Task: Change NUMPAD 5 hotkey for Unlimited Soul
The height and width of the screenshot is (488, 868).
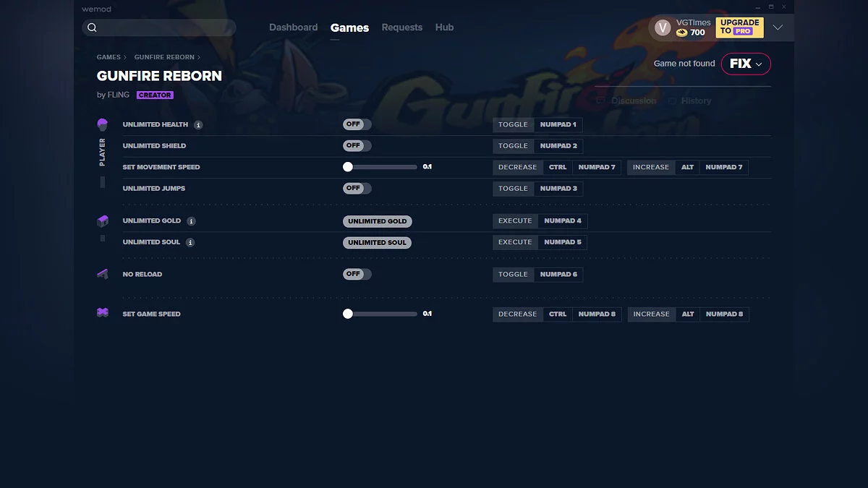Action: [562, 242]
